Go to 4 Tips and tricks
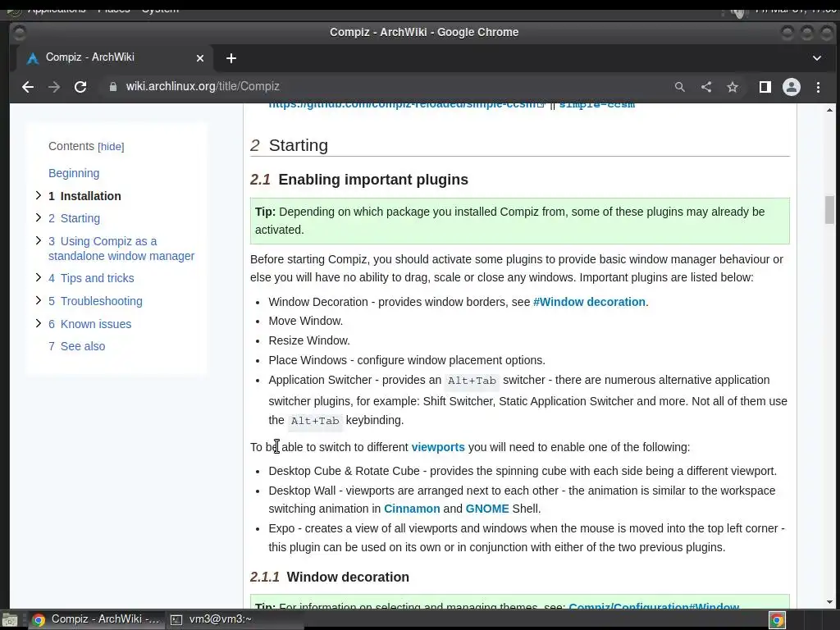This screenshot has width=840, height=630. tap(91, 278)
